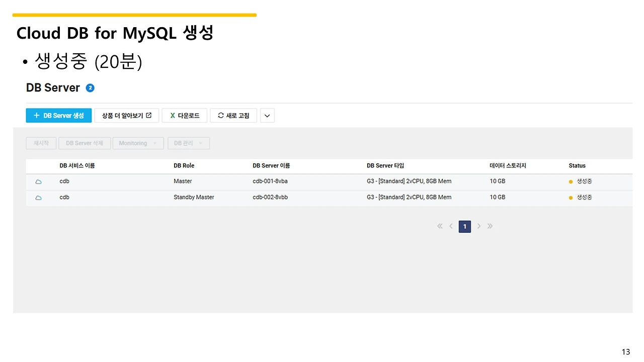The image size is (644, 362).
Task: Open the DB 관리 dropdown
Action: pyautogui.click(x=189, y=143)
